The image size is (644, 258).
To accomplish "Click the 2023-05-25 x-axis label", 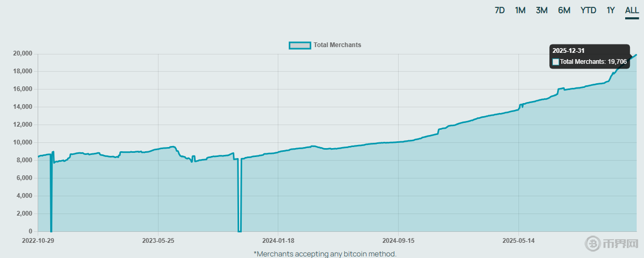I will [158, 241].
